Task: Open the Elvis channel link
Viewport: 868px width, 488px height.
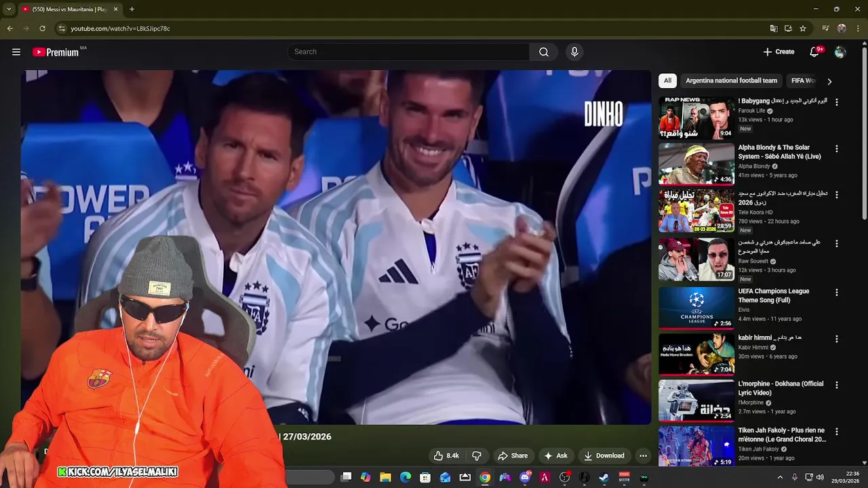Action: (744, 310)
